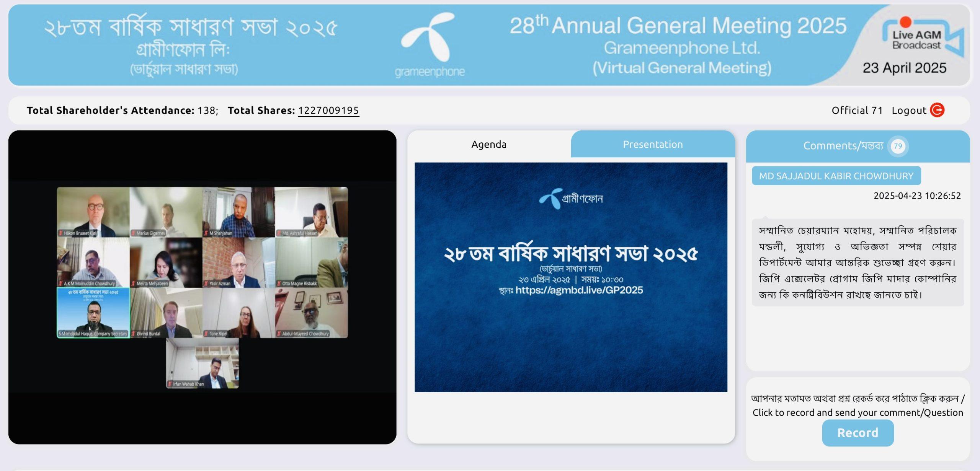Click Irfan Wahab Khan video tile
The image size is (980, 471).
point(202,363)
